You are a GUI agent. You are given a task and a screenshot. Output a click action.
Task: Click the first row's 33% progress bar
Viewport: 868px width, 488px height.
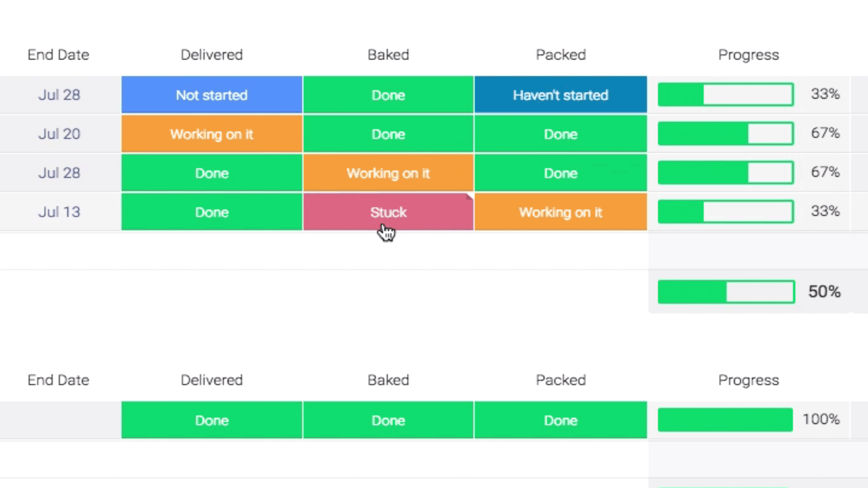(x=726, y=94)
